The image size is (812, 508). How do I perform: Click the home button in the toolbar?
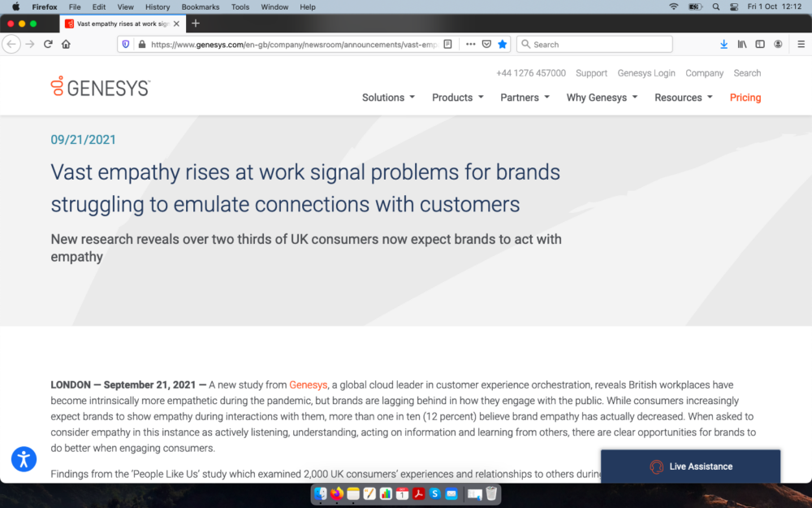(66, 44)
